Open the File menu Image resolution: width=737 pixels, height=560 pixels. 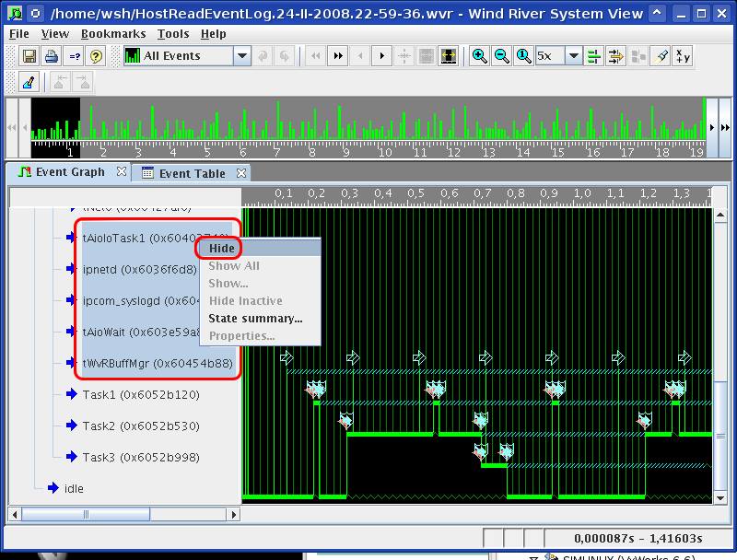19,34
